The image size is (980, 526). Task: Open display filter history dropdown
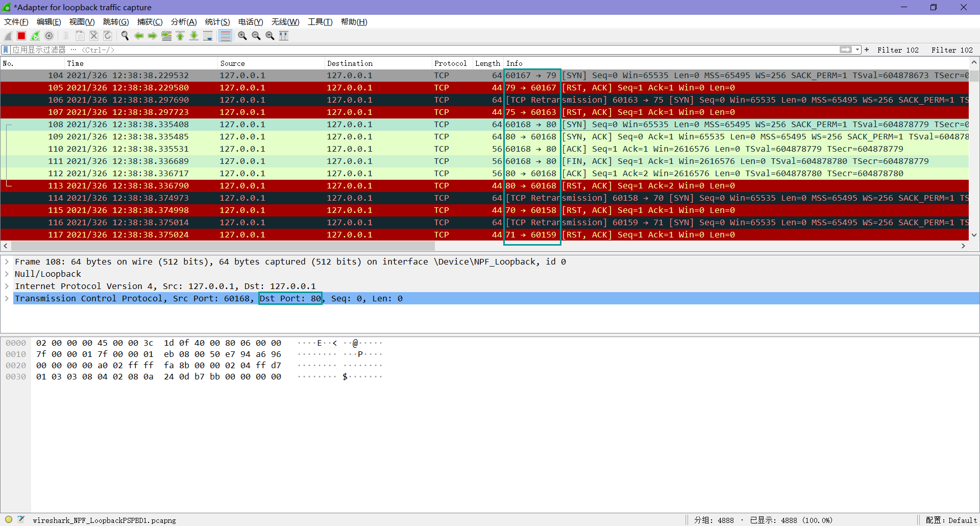pos(858,50)
